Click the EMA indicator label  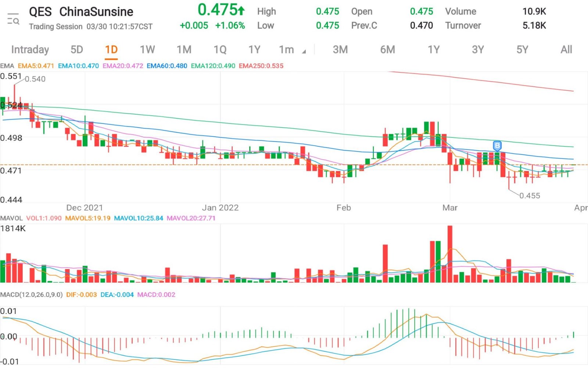(x=7, y=66)
